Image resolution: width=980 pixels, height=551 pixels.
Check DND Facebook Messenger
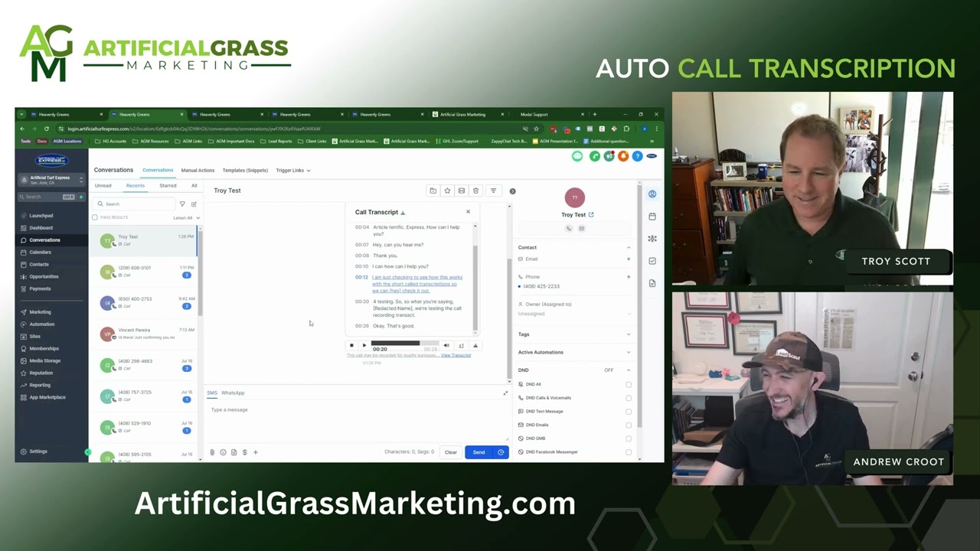click(629, 452)
